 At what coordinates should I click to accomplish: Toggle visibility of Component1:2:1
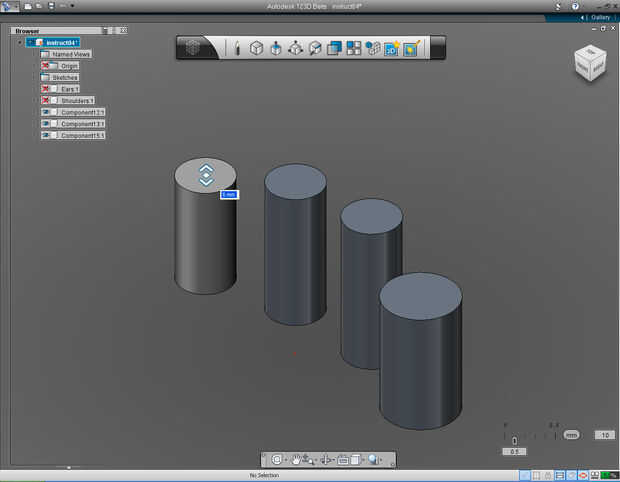[x=46, y=112]
